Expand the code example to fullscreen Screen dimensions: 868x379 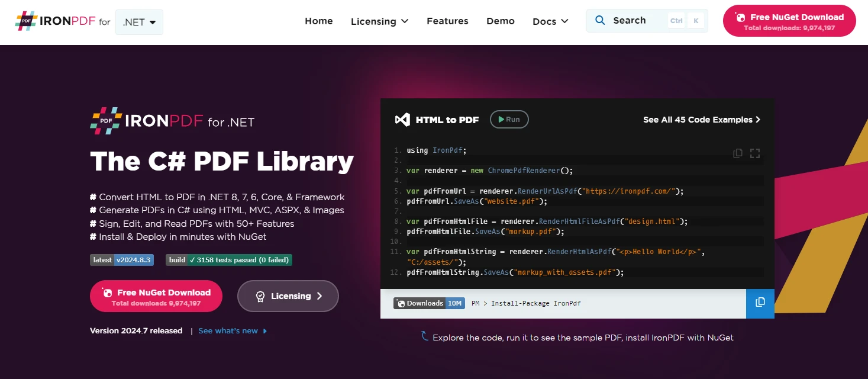[755, 153]
